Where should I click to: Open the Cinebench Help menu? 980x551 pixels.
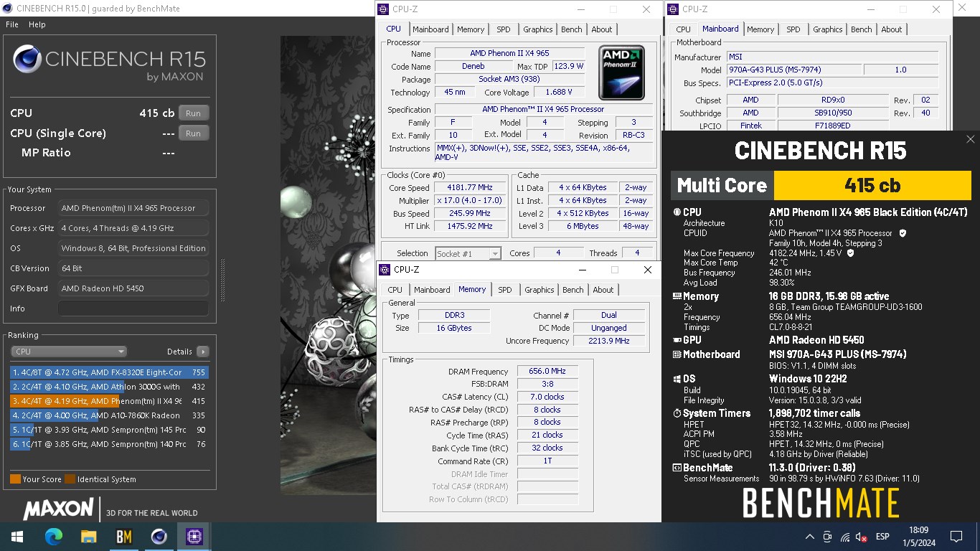(x=37, y=24)
